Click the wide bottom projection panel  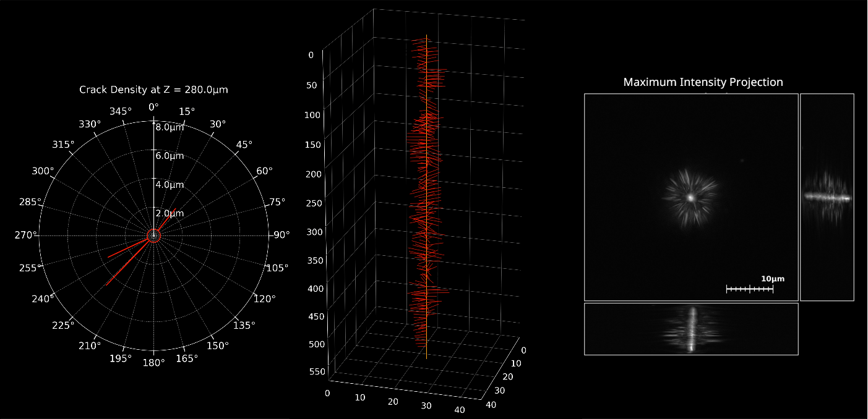point(691,329)
